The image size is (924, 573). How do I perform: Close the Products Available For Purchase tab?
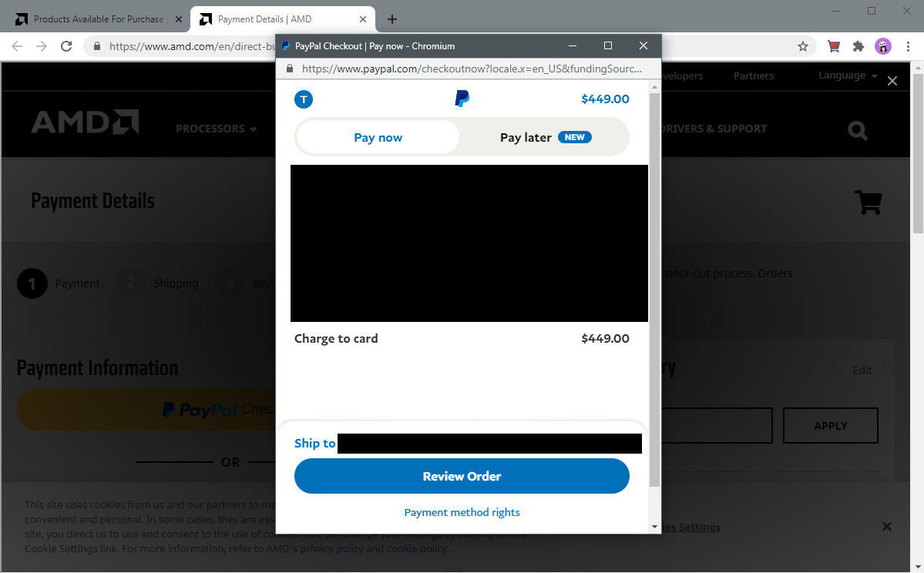(x=179, y=19)
